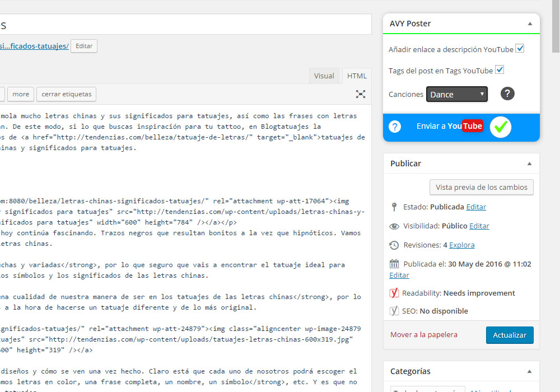
Task: Click the Actualizar button
Action: 510,335
